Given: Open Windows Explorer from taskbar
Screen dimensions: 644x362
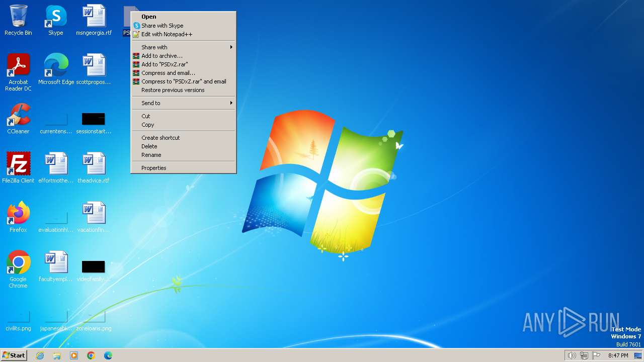Looking at the screenshot, I should pyautogui.click(x=57, y=355).
